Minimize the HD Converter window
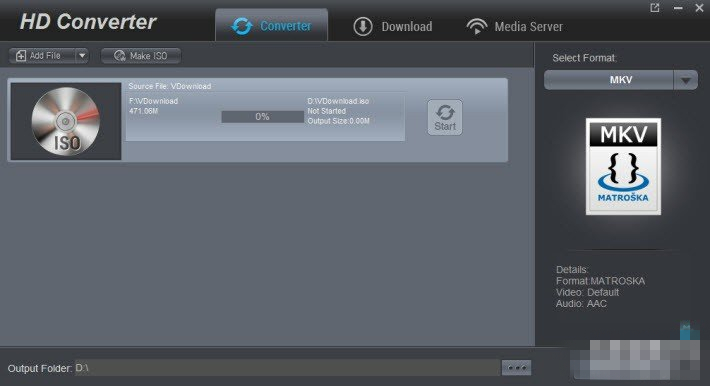The height and width of the screenshot is (386, 710). click(x=678, y=8)
